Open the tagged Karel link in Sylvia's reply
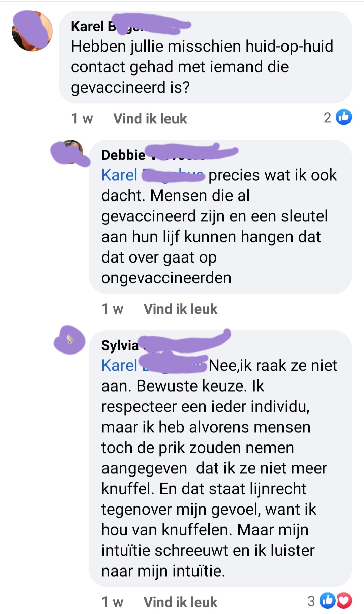The image size is (364, 614). (154, 366)
